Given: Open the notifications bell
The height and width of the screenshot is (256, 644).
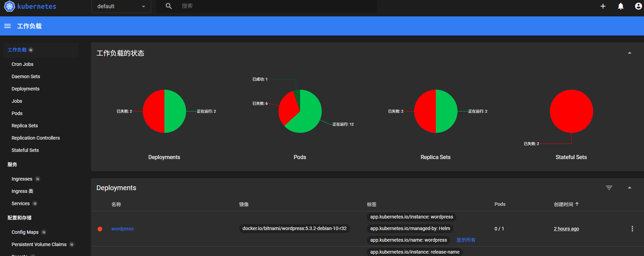Looking at the screenshot, I should coord(621,6).
